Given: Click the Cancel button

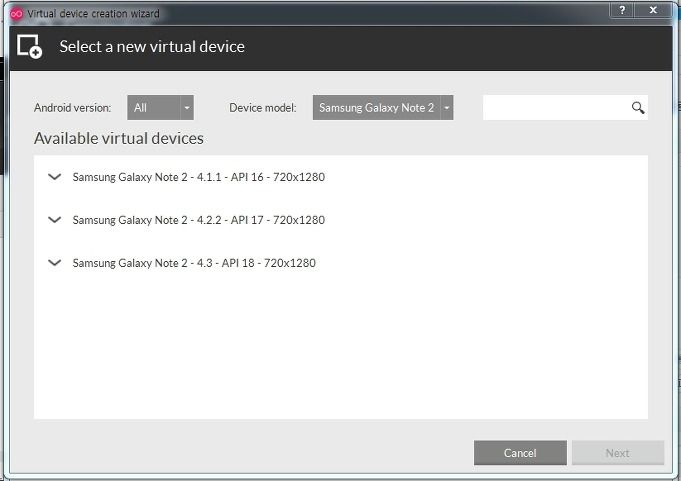Looking at the screenshot, I should (x=520, y=453).
